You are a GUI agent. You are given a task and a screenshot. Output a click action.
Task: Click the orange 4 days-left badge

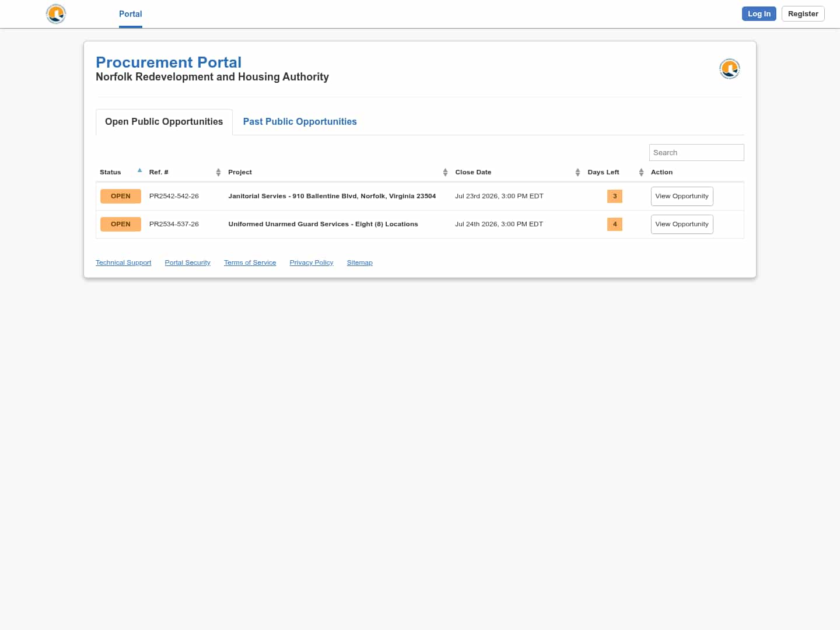(615, 224)
